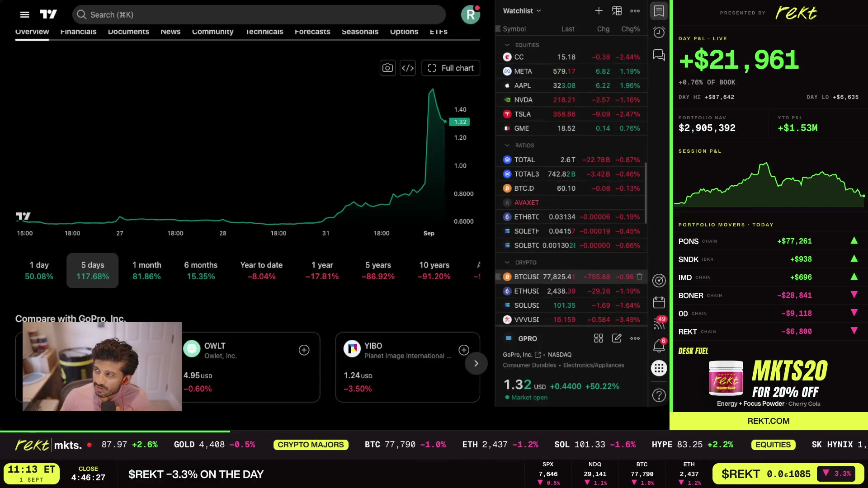Open the Alerts clock icon in sidebar

659,33
